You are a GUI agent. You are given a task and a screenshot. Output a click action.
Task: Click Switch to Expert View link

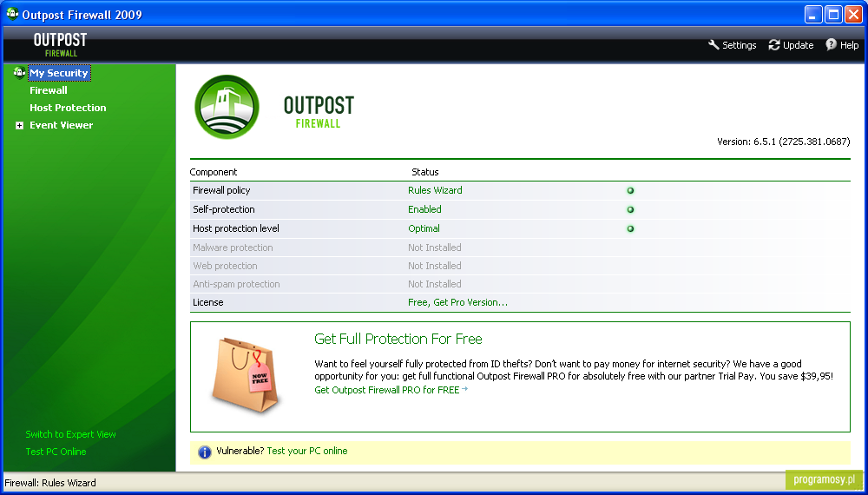coord(71,434)
